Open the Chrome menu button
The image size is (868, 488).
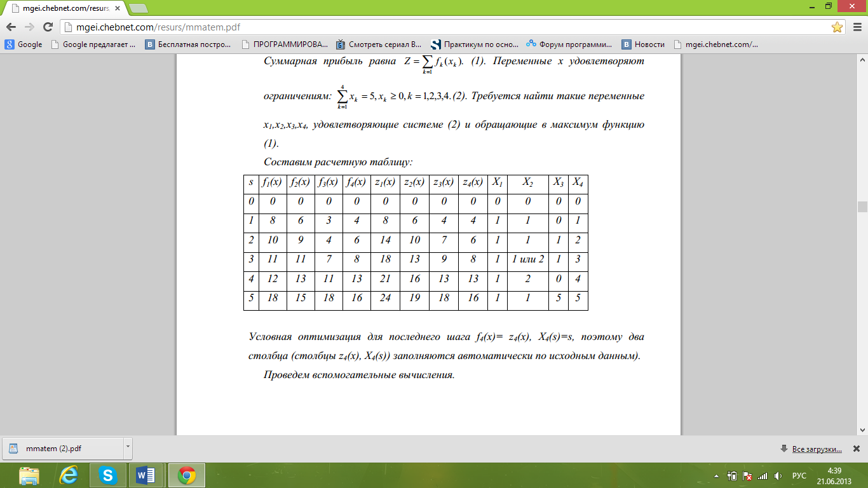(856, 27)
